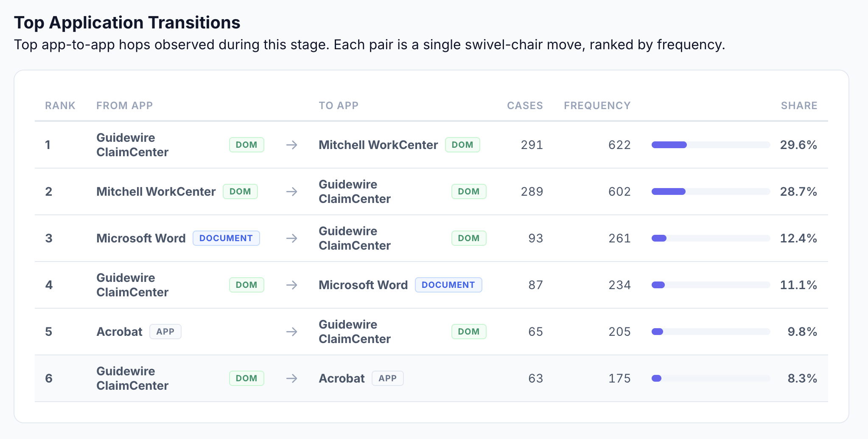Click the DOM badge beside Mitchell WorkCenter, rank 1
The image size is (868, 439).
[x=462, y=145]
